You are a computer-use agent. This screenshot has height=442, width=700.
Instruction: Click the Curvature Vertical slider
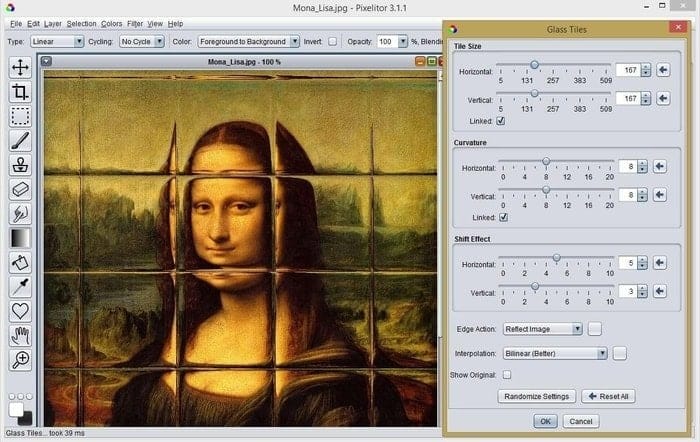tap(556, 191)
